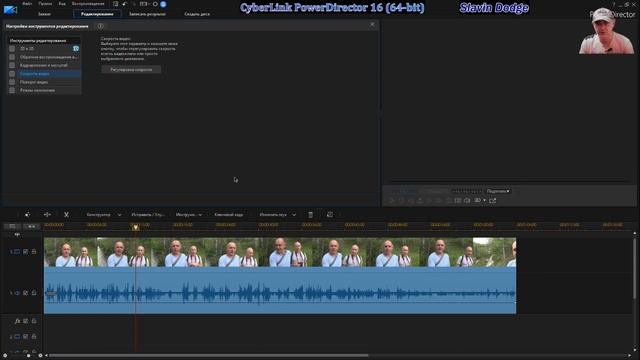Lock video track 1
The height and width of the screenshot is (360, 640).
pyautogui.click(x=34, y=252)
